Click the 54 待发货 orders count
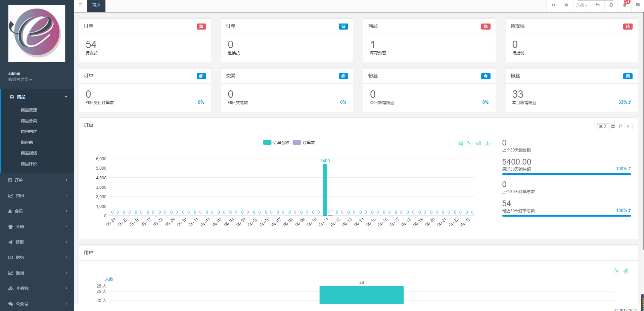 point(91,45)
